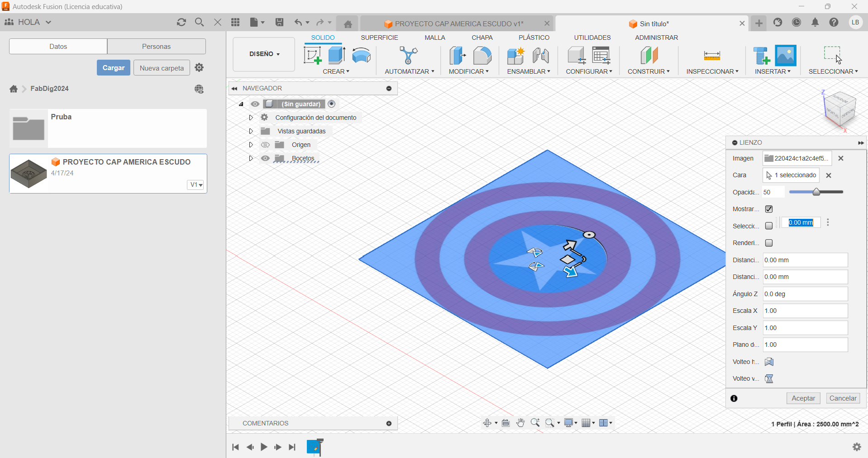The width and height of the screenshot is (868, 458).
Task: Switch to the SUPERFICIE tab
Action: (379, 38)
